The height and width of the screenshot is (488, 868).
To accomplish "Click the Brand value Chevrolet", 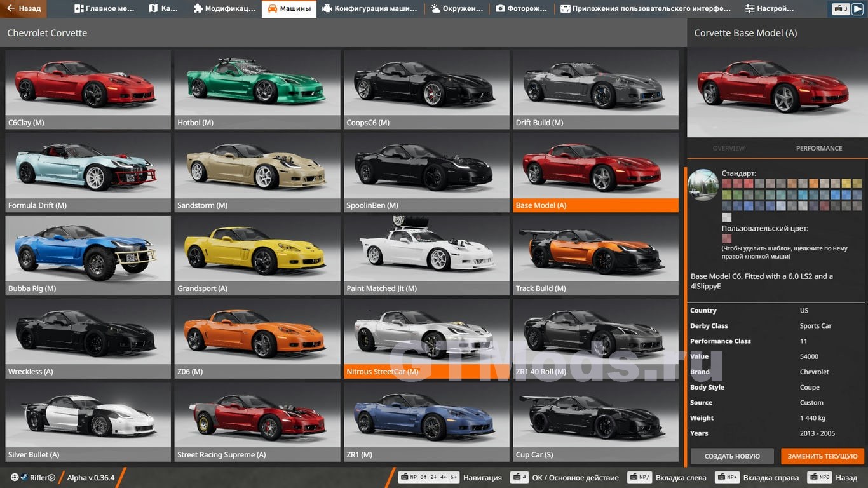I will pyautogui.click(x=815, y=372).
